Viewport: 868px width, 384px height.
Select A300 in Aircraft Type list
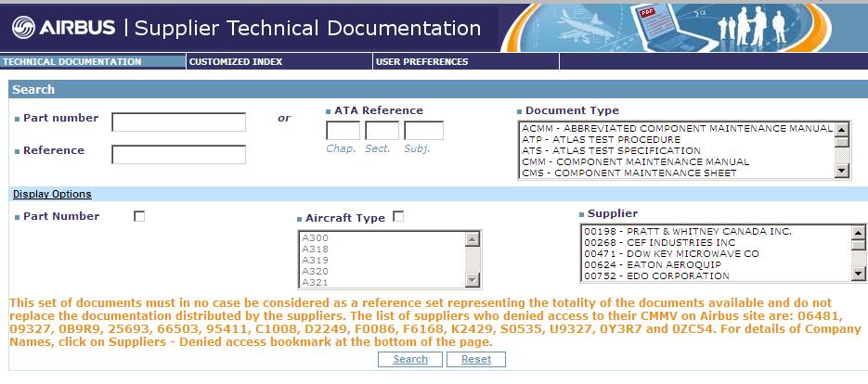coord(382,238)
